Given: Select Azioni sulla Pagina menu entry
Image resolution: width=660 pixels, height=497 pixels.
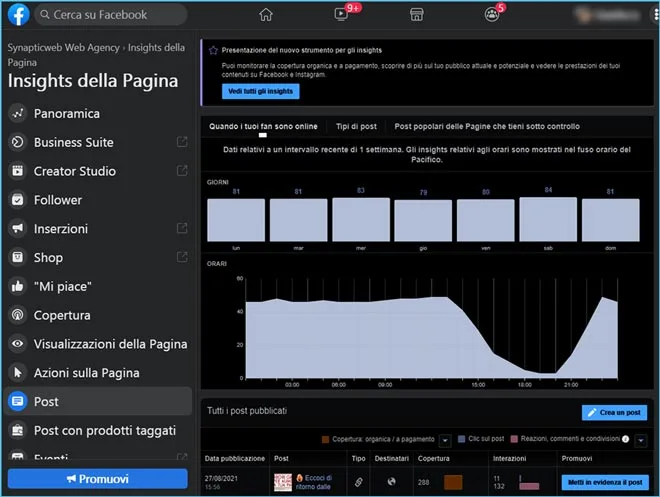Looking at the screenshot, I should (x=86, y=373).
